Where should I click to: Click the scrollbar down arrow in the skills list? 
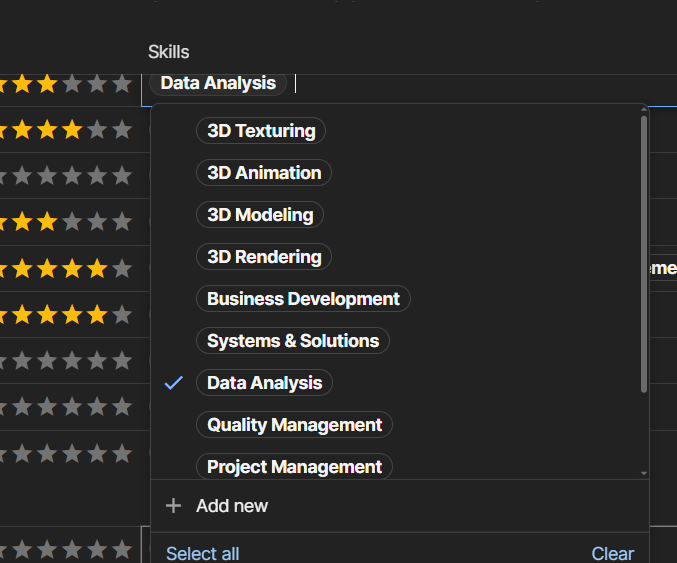pos(644,473)
